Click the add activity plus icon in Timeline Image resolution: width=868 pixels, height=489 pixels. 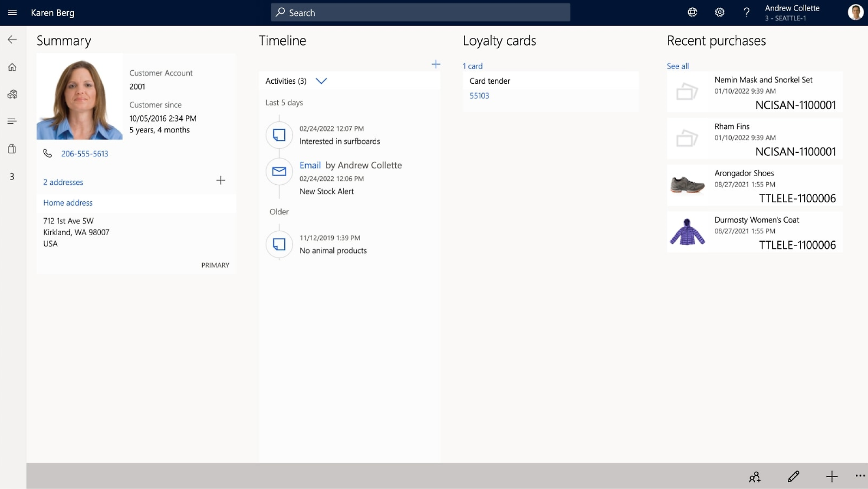pyautogui.click(x=435, y=64)
